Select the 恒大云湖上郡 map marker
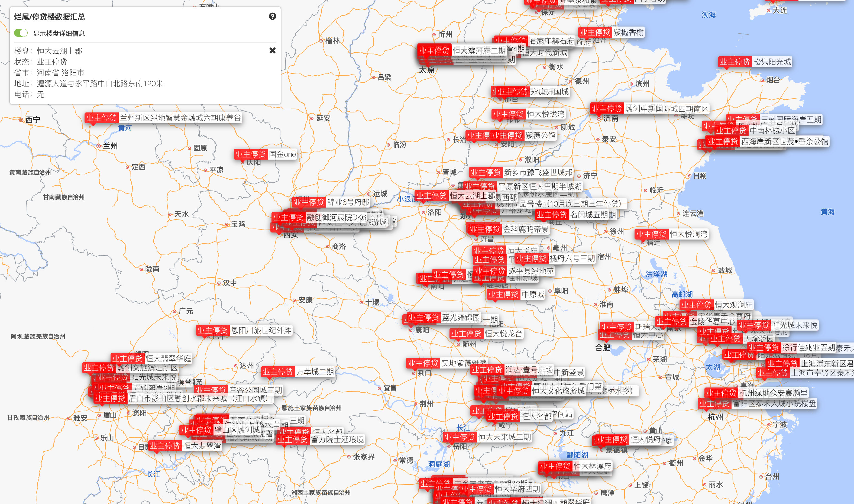 click(455, 196)
